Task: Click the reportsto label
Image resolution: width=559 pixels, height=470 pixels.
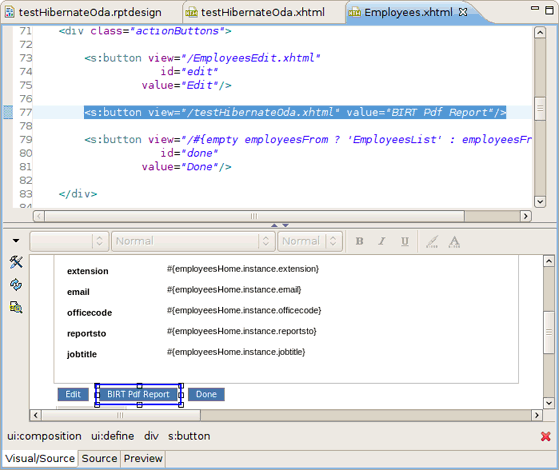Action: point(87,333)
